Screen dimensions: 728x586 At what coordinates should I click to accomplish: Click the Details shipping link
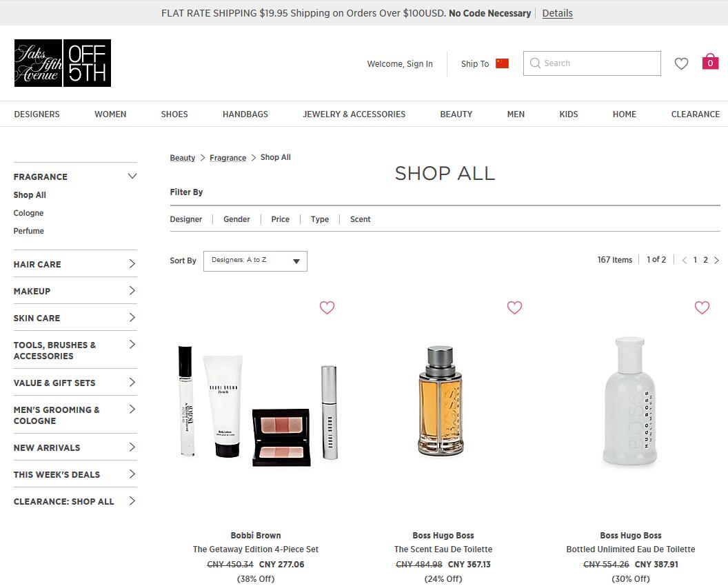(x=558, y=14)
